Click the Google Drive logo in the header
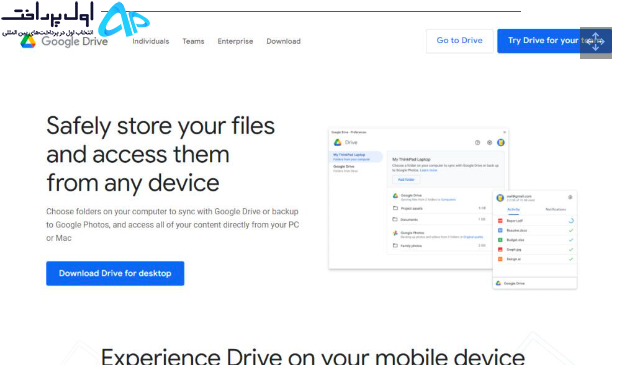The height and width of the screenshot is (377, 623). click(64, 41)
